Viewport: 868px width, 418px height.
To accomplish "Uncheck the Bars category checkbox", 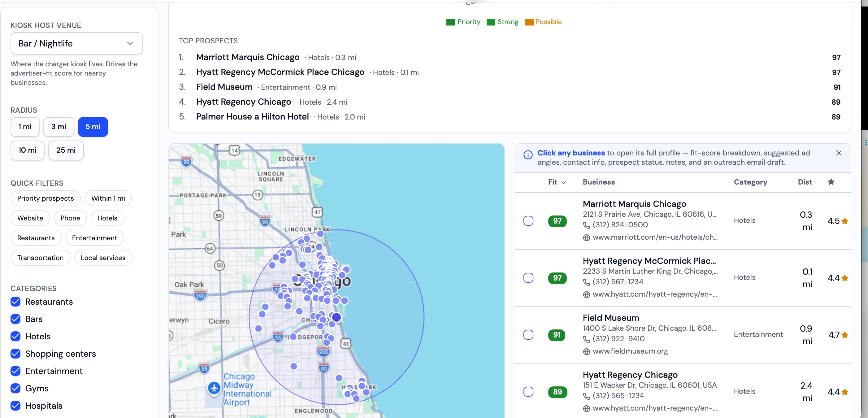I will [15, 319].
